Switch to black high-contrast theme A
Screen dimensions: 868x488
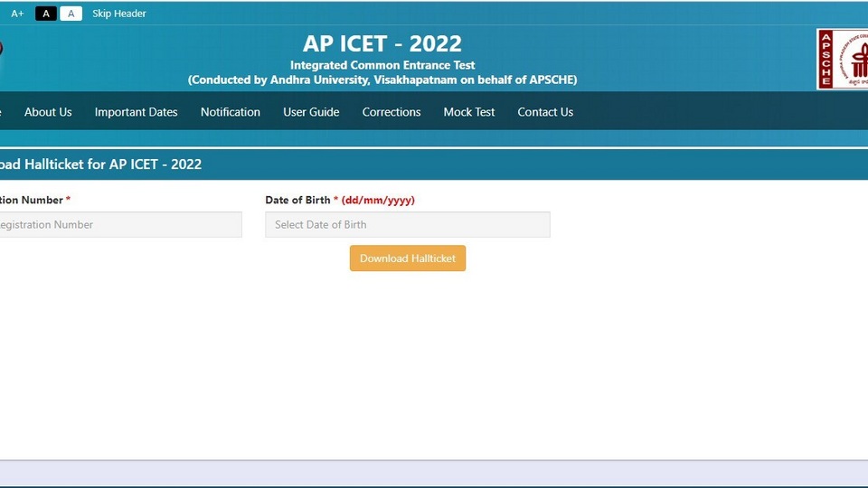[46, 14]
